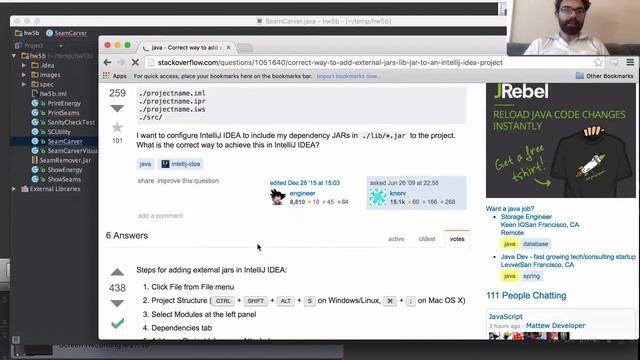Downvote the question with 259 votes
This screenshot has width=640, height=360.
point(117,109)
